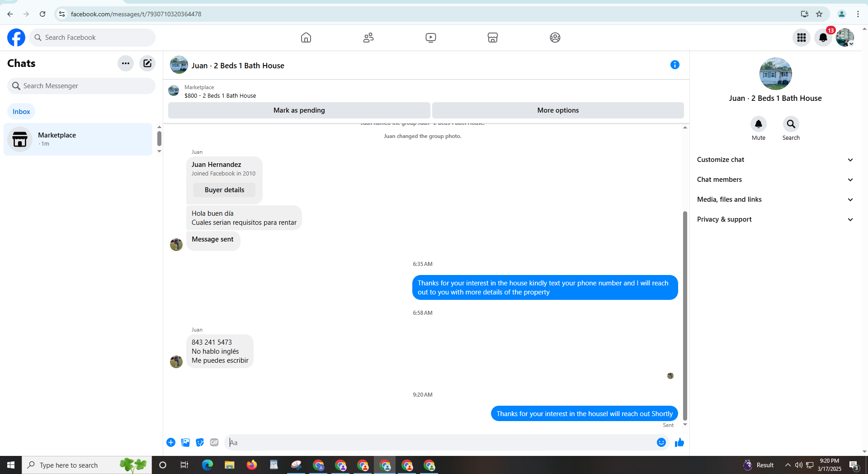The height and width of the screenshot is (474, 868).
Task: Click the Facebook logo
Action: [x=16, y=38]
